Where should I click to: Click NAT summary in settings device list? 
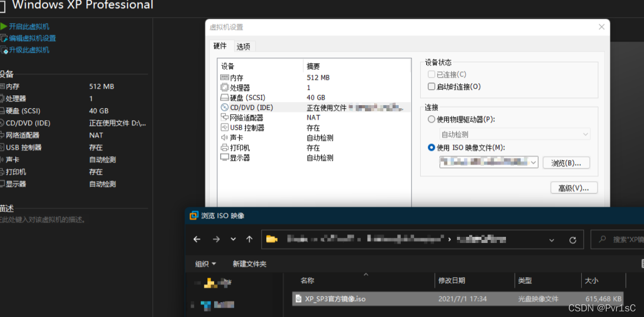pos(313,117)
